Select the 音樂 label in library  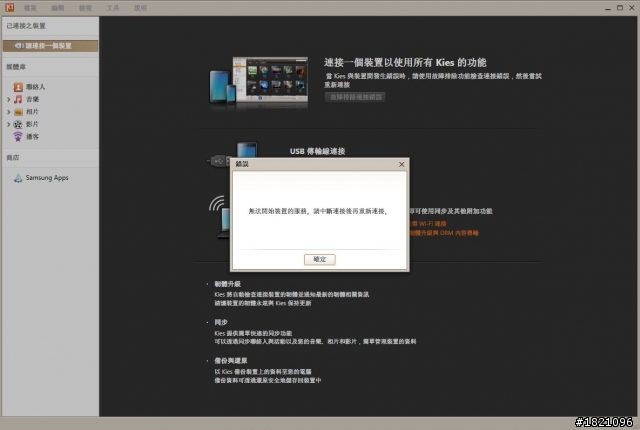click(x=32, y=99)
